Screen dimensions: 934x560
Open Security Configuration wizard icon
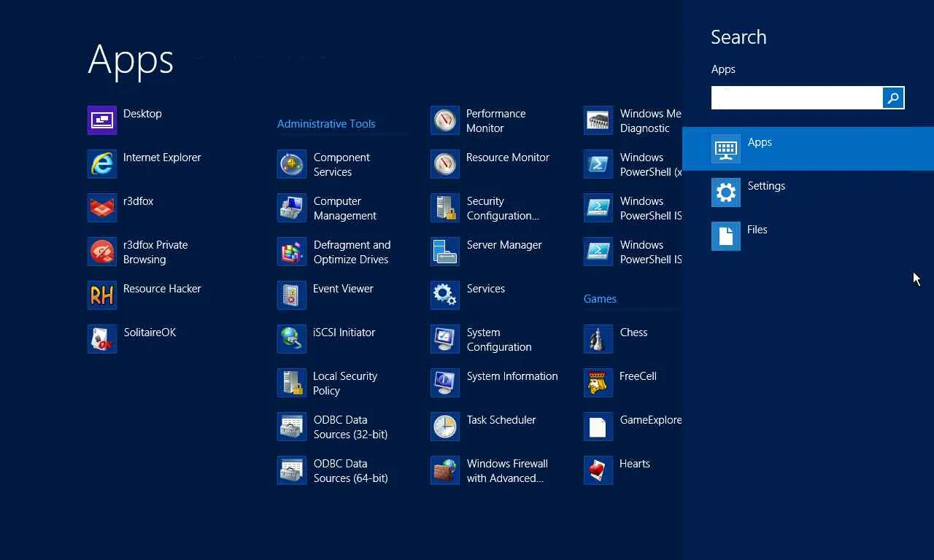coord(445,208)
